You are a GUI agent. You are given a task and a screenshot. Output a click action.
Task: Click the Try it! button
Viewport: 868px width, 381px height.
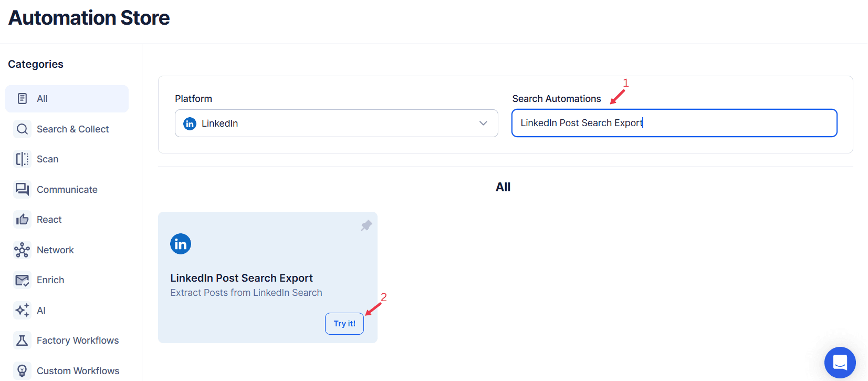coord(344,323)
